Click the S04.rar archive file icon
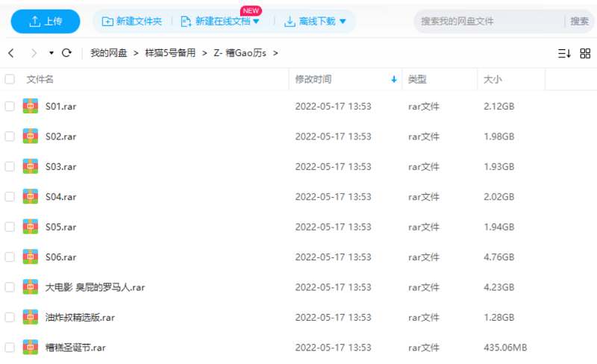 pos(31,196)
